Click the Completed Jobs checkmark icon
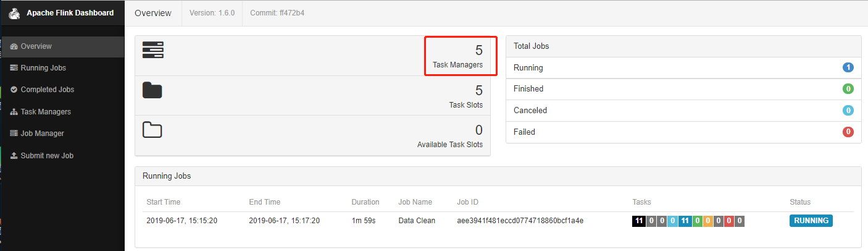The width and height of the screenshot is (868, 251). (x=14, y=90)
